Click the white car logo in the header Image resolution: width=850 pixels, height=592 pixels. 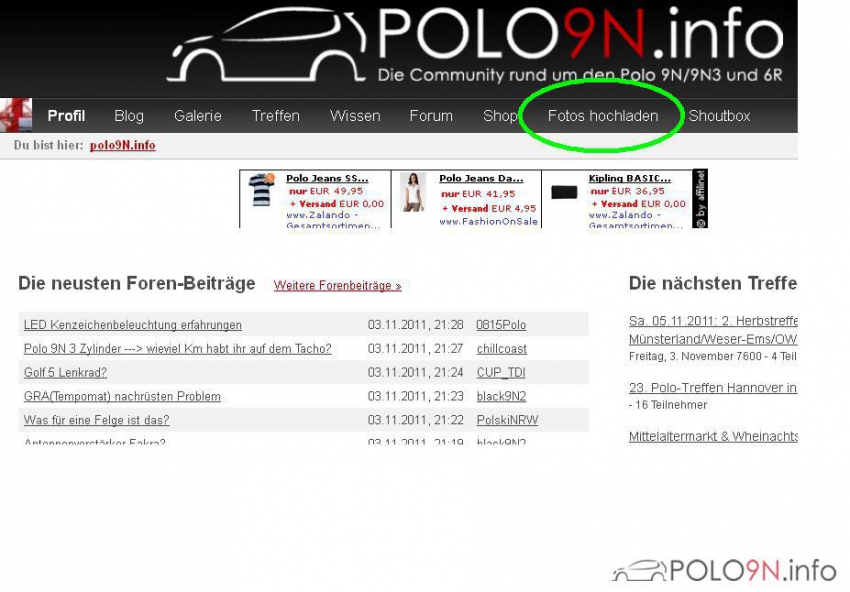tap(268, 48)
